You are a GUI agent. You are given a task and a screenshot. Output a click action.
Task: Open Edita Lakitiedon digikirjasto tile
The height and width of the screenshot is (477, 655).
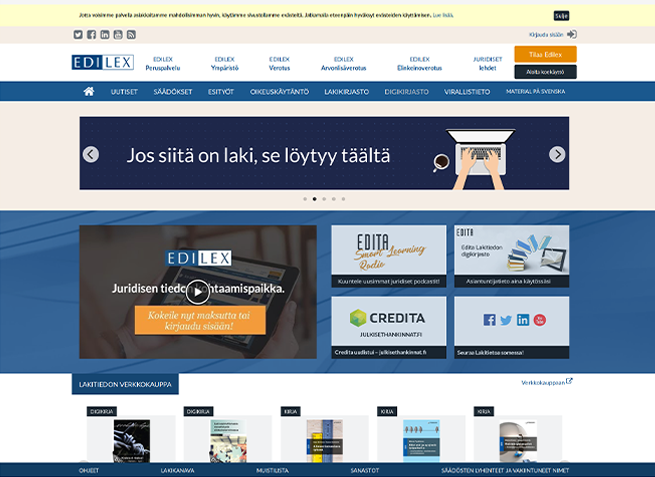[512, 256]
